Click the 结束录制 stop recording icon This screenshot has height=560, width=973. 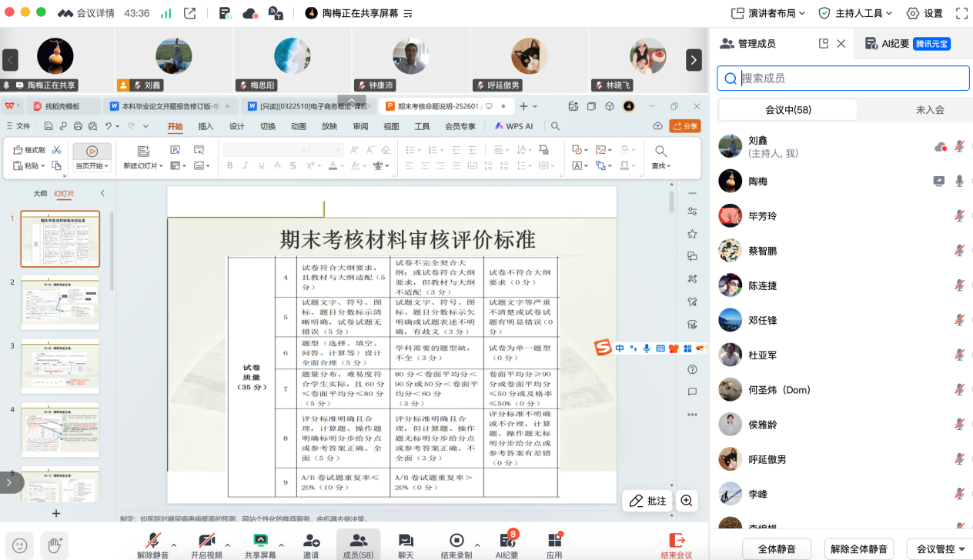[456, 542]
